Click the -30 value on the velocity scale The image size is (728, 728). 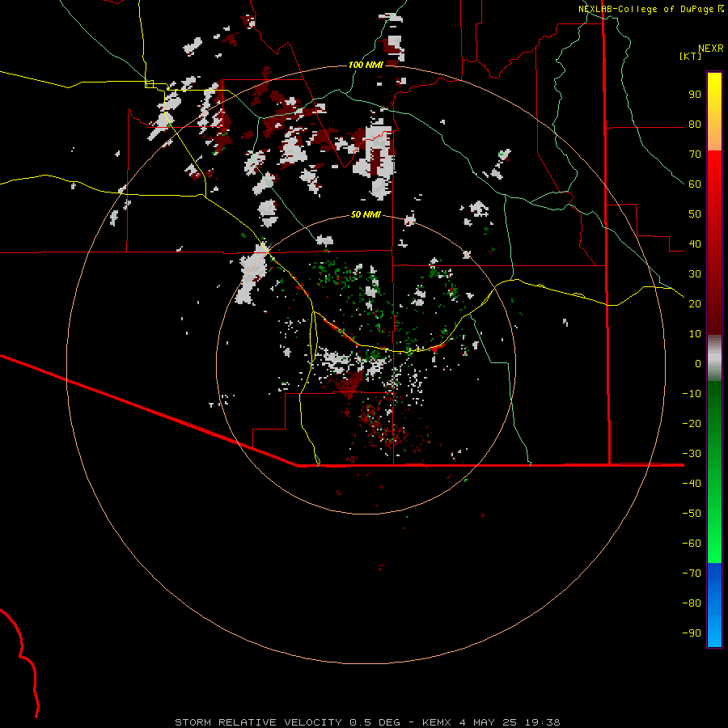[692, 454]
